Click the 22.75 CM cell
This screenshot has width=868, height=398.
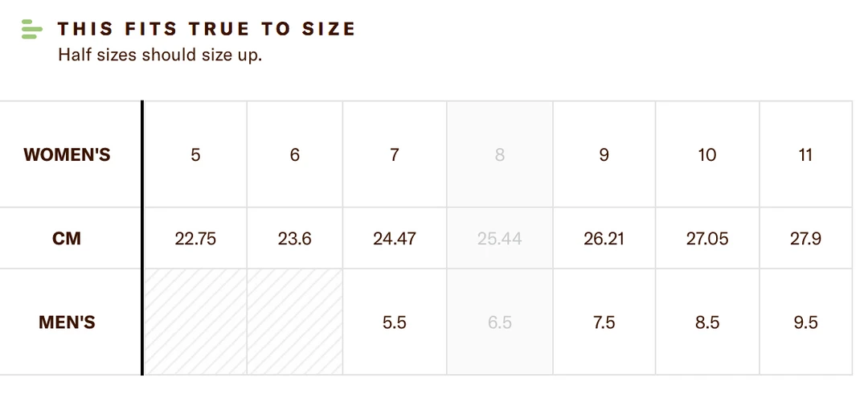(x=195, y=239)
